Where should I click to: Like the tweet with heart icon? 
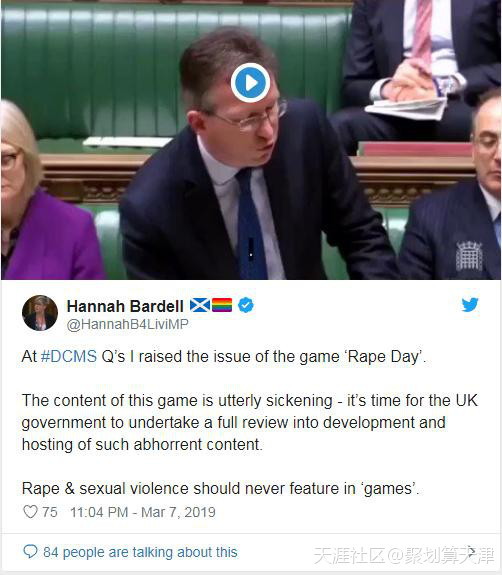(x=30, y=512)
